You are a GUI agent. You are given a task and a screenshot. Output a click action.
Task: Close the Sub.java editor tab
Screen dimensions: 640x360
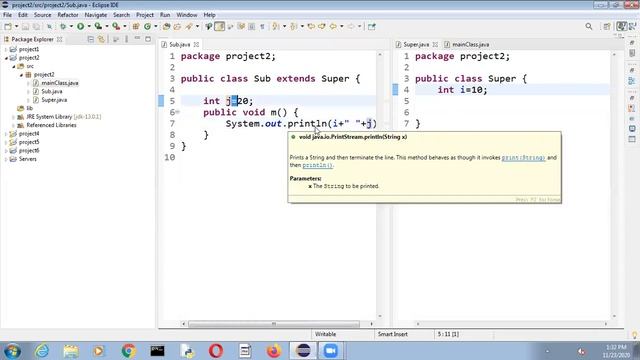196,44
